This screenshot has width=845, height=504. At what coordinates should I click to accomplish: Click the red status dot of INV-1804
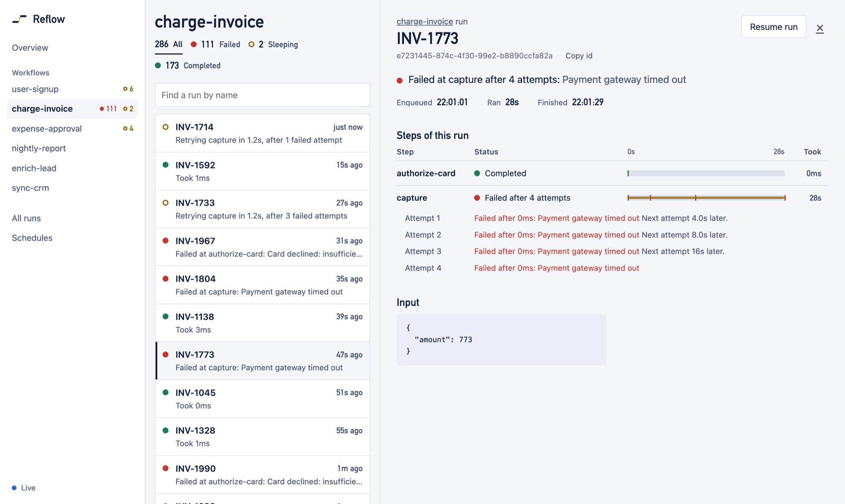pos(166,279)
